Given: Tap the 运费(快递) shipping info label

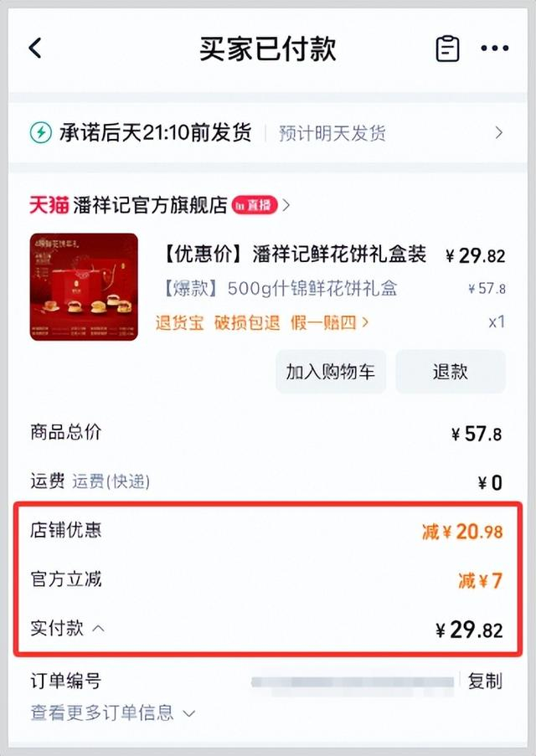Looking at the screenshot, I should tap(111, 481).
